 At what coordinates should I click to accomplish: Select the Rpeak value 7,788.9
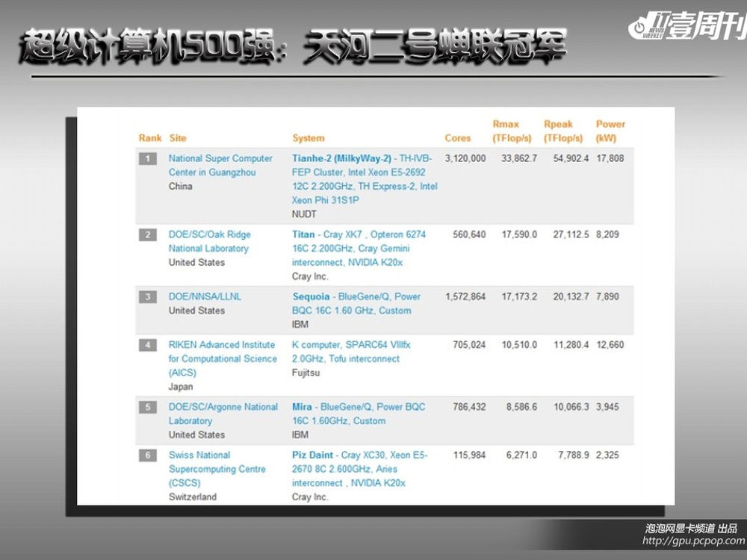574,455
